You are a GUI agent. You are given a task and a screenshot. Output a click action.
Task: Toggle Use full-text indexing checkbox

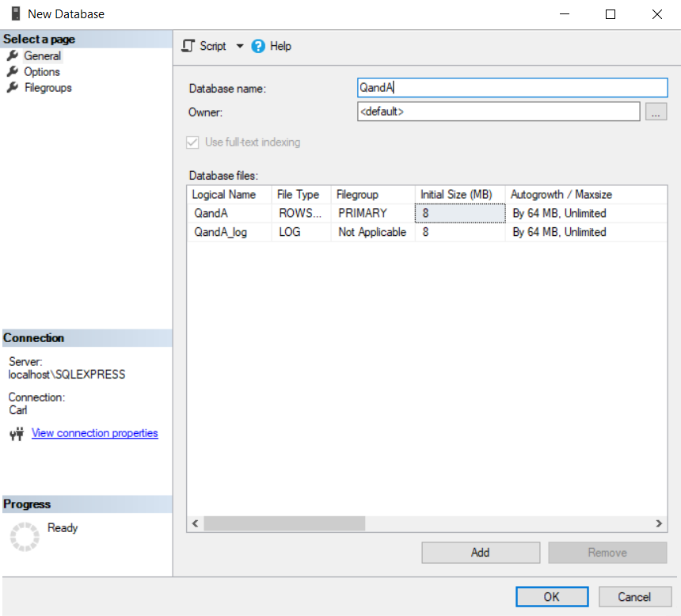pos(192,143)
